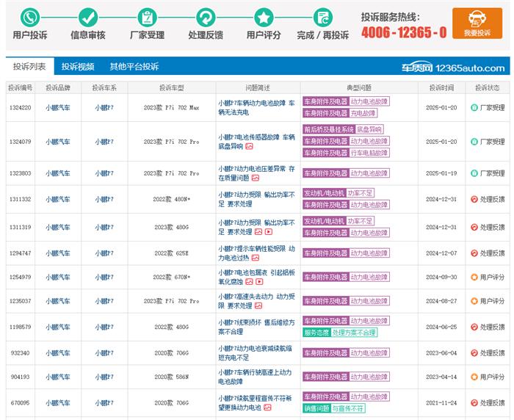Click 与宣传不符 tag in row 670095
Image resolution: width=514 pixels, height=420 pixels.
tap(347, 408)
